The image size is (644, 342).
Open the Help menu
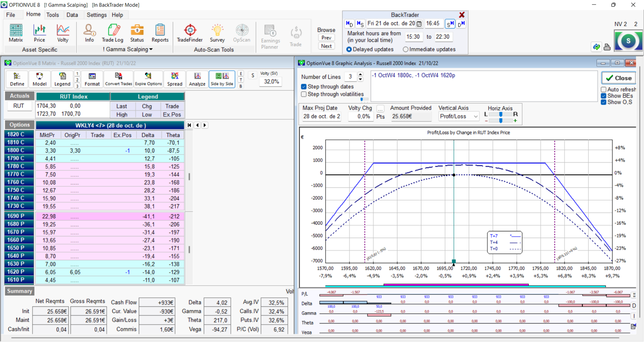pos(117,15)
